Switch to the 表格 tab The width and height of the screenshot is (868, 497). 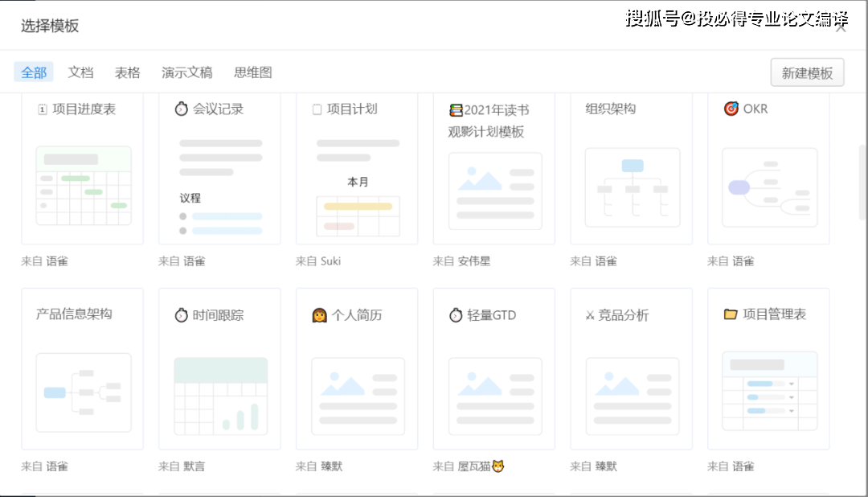[127, 72]
